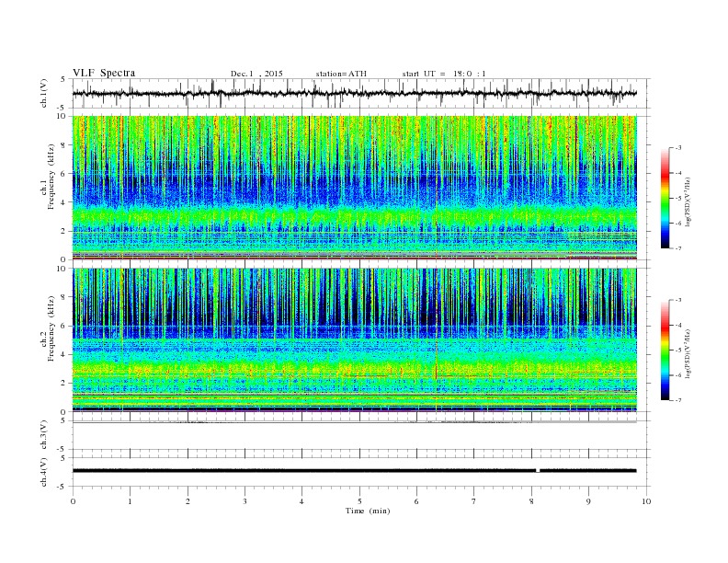Click the "ch.4(V)" axis label

click(x=44, y=472)
